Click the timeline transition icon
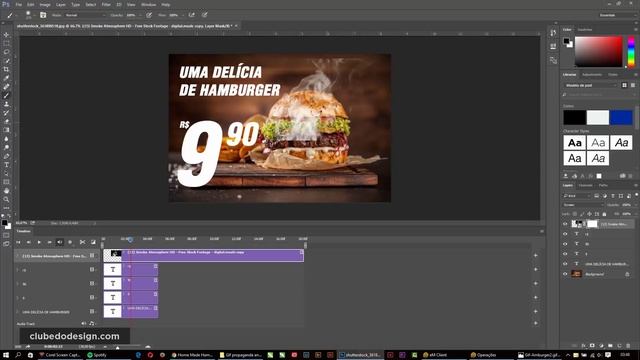Screen dimensions: 640x360 pyautogui.click(x=93, y=242)
